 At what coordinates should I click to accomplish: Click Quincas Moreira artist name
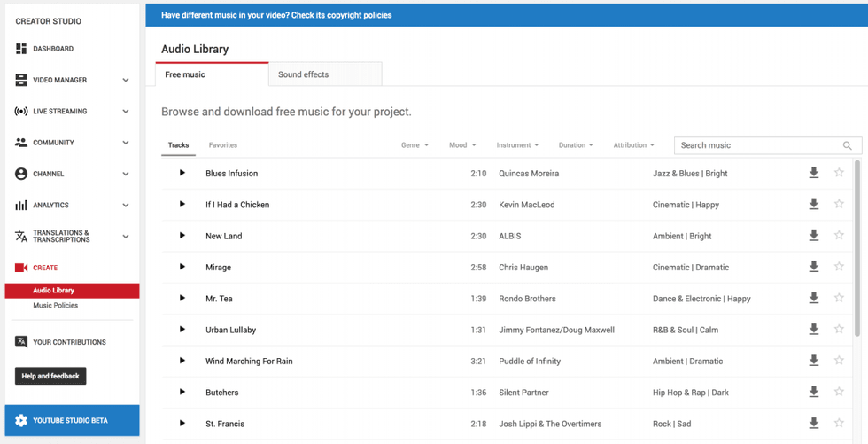click(529, 174)
